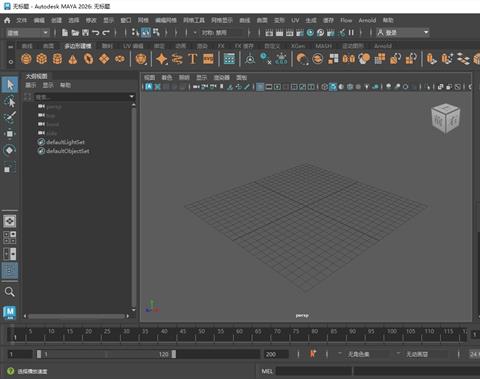Toggle select by component type mode
Image resolution: width=480 pixels, height=379 pixels.
156,33
